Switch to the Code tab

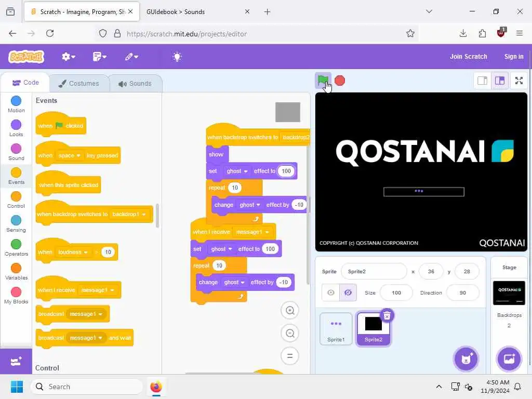coord(25,83)
